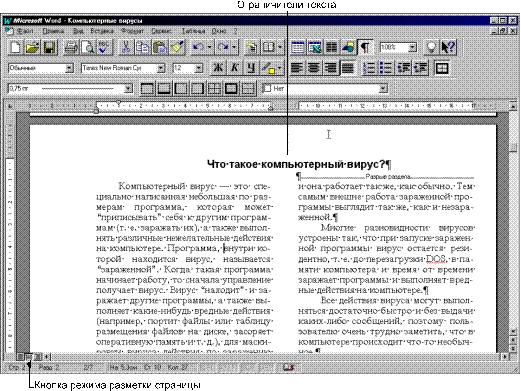Click the vertical scrollbar down arrow
This screenshot has width=521, height=391.
pyautogui.click(x=514, y=331)
